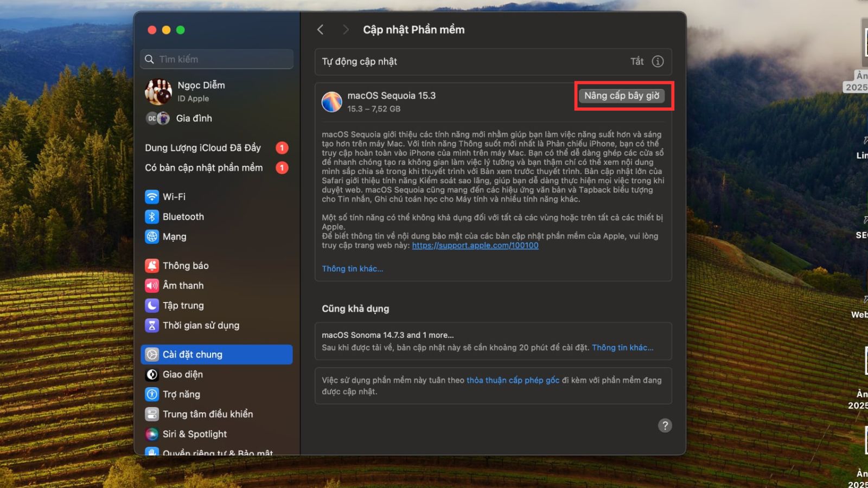Screen dimensions: 868x488
Task: Open thỏa thuận cấp phép gốc link
Action: (x=513, y=380)
